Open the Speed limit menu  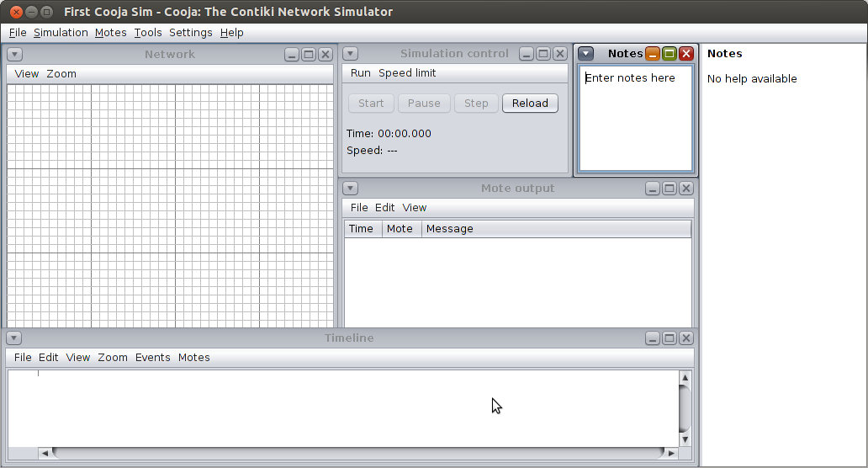[407, 73]
